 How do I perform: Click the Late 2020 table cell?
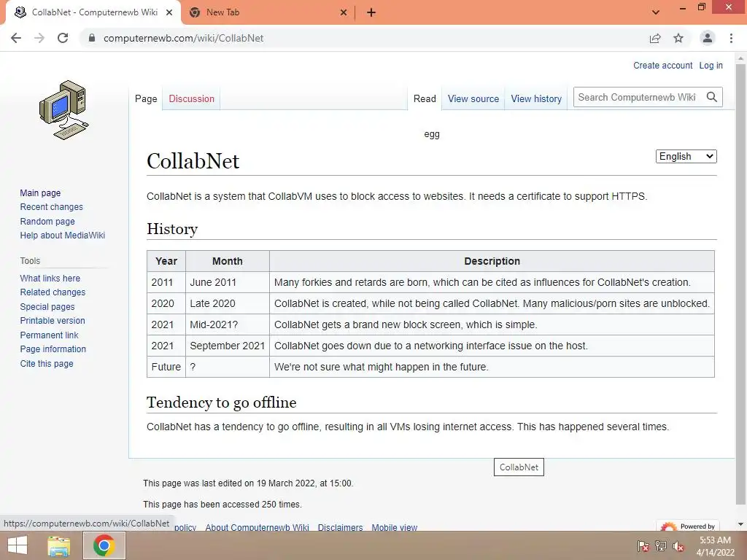click(x=228, y=303)
